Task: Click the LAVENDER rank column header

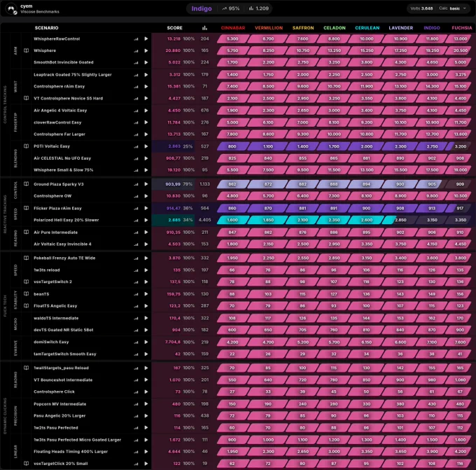Action: coord(400,28)
